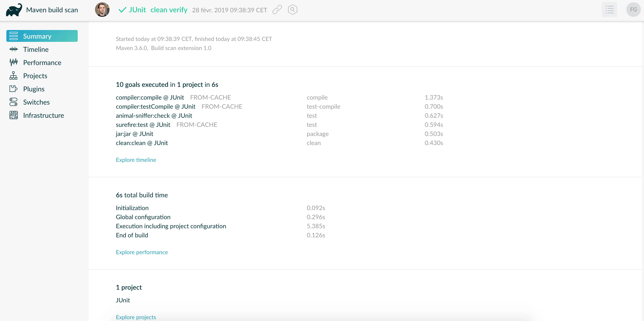Click the Timeline sidebar icon
Image resolution: width=644 pixels, height=321 pixels.
click(x=13, y=49)
